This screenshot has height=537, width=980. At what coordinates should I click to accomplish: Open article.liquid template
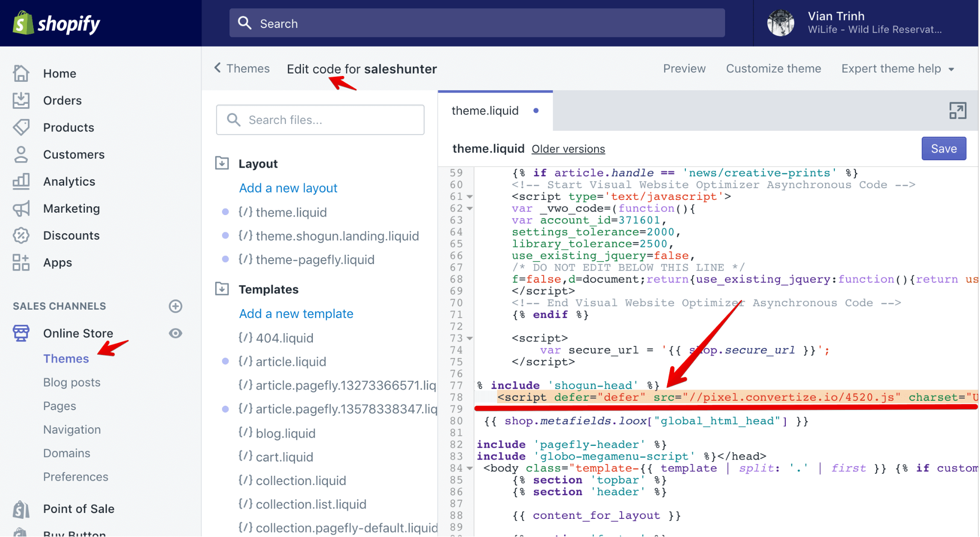point(282,362)
